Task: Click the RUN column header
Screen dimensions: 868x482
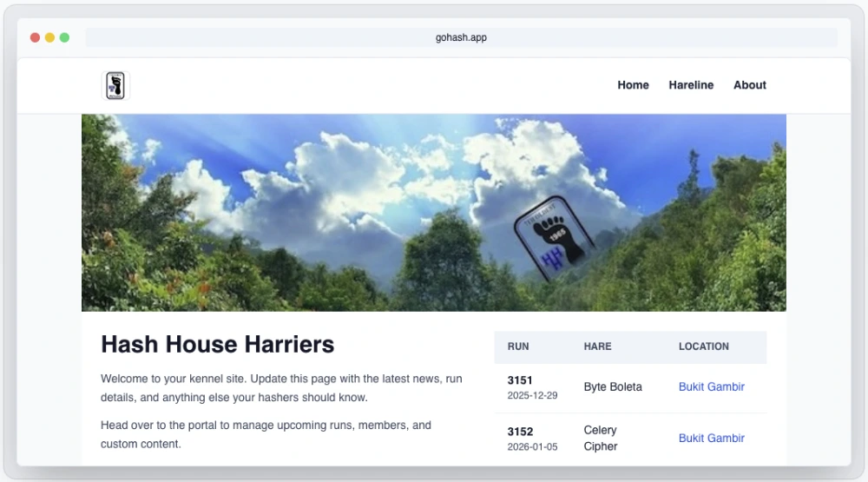Action: 518,347
